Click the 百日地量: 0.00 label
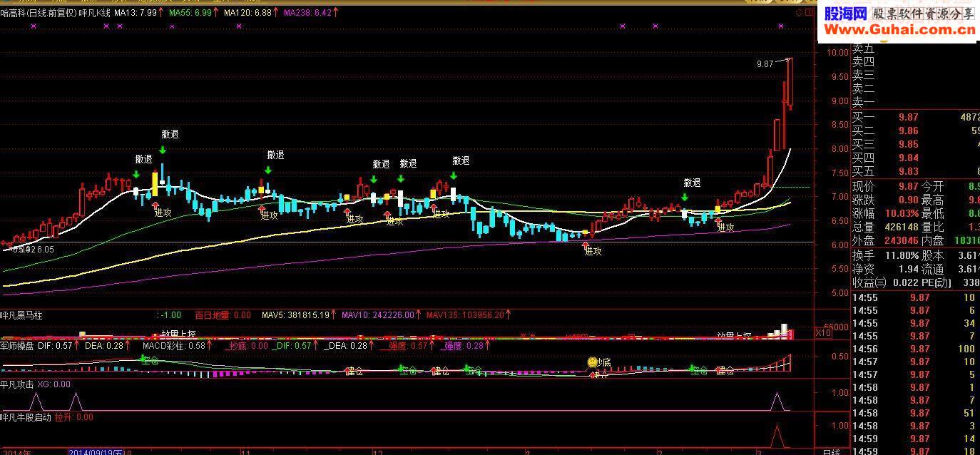 point(223,315)
